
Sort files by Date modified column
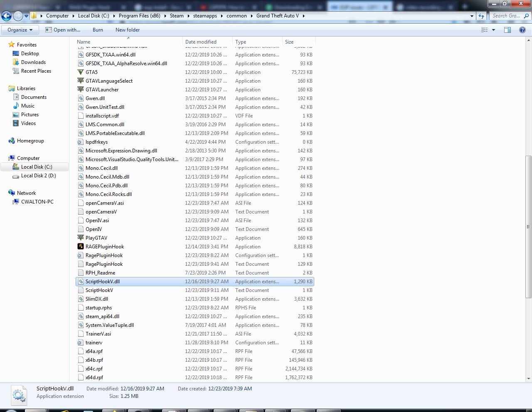click(x=207, y=42)
